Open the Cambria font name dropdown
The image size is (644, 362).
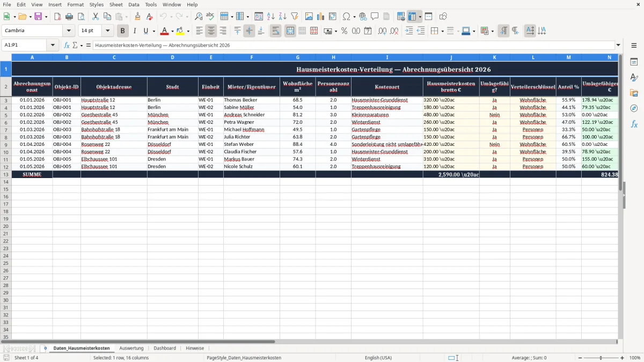(x=69, y=31)
